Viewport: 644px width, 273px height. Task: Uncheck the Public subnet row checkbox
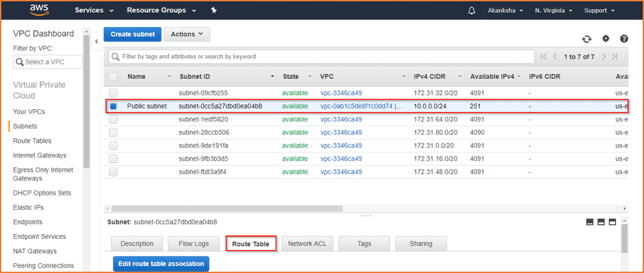113,106
